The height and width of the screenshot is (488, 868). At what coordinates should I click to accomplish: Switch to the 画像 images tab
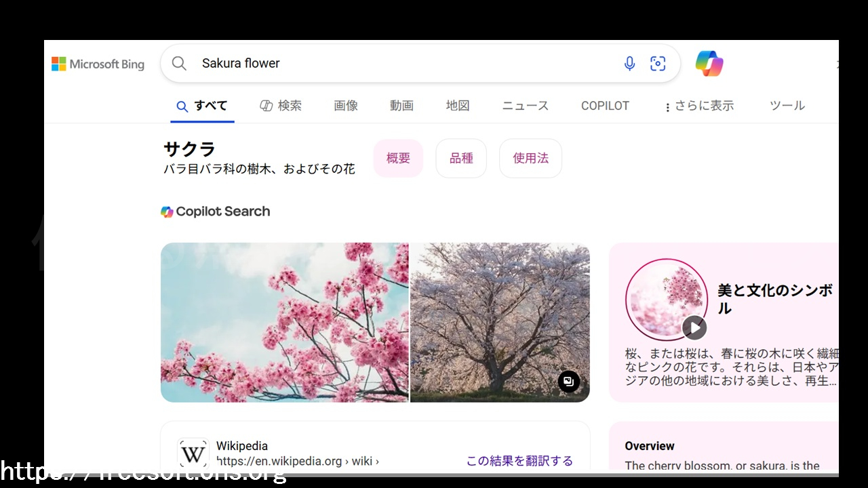(x=346, y=106)
